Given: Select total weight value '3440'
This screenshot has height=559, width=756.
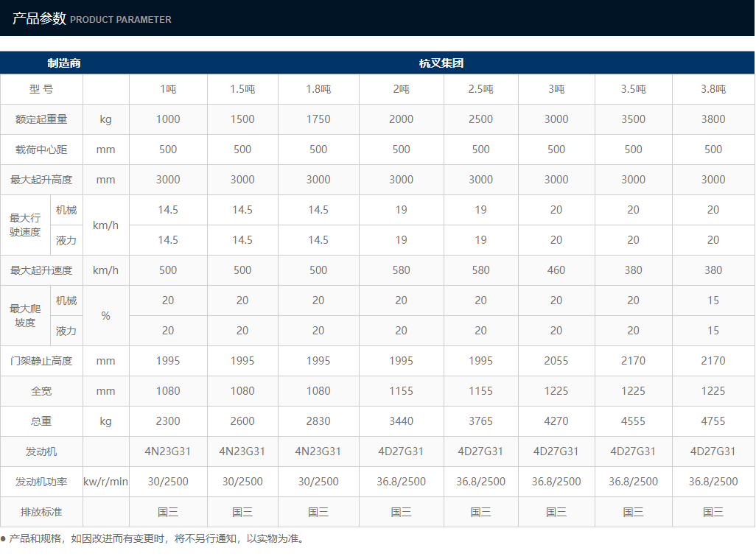Looking at the screenshot, I should [x=401, y=421].
